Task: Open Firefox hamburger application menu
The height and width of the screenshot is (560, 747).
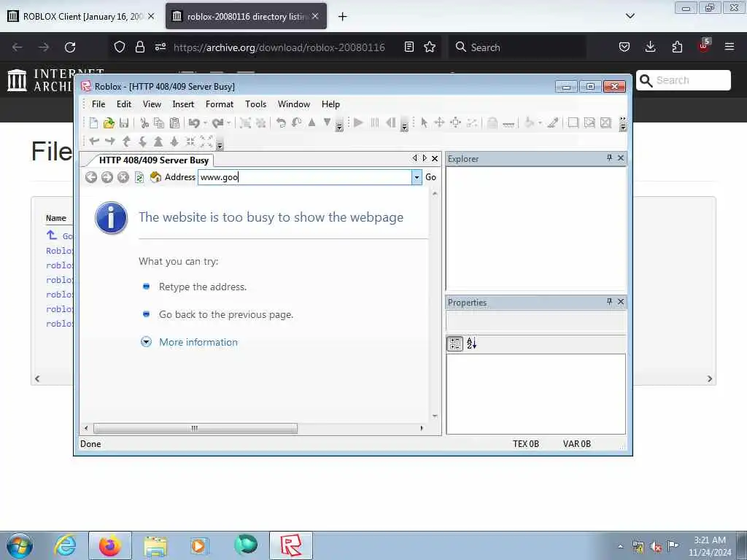Action: 729,47
